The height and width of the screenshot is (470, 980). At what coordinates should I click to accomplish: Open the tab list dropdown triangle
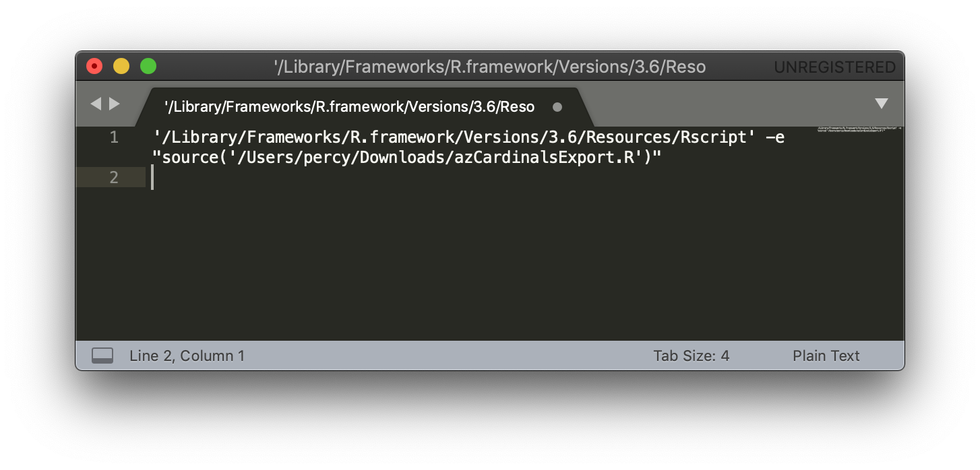coord(881,104)
